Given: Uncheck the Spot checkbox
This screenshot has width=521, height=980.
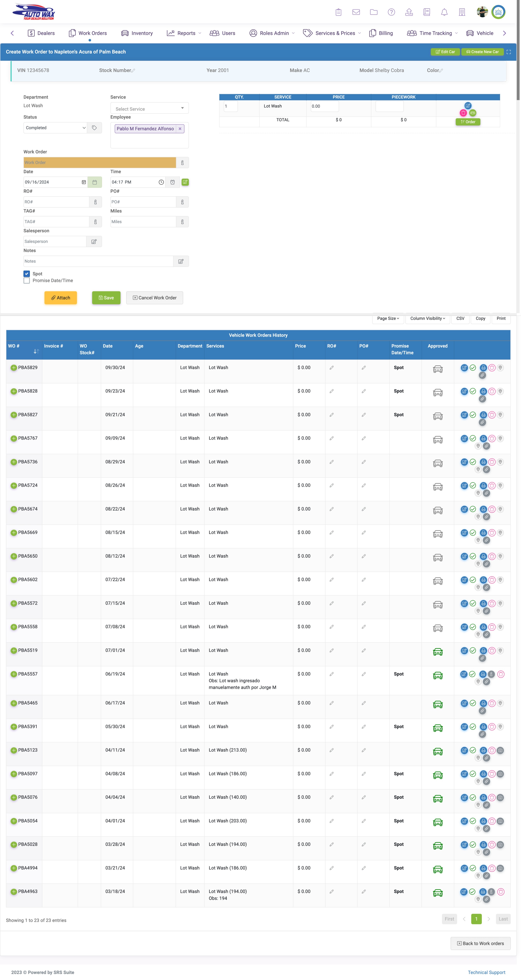Looking at the screenshot, I should [27, 274].
